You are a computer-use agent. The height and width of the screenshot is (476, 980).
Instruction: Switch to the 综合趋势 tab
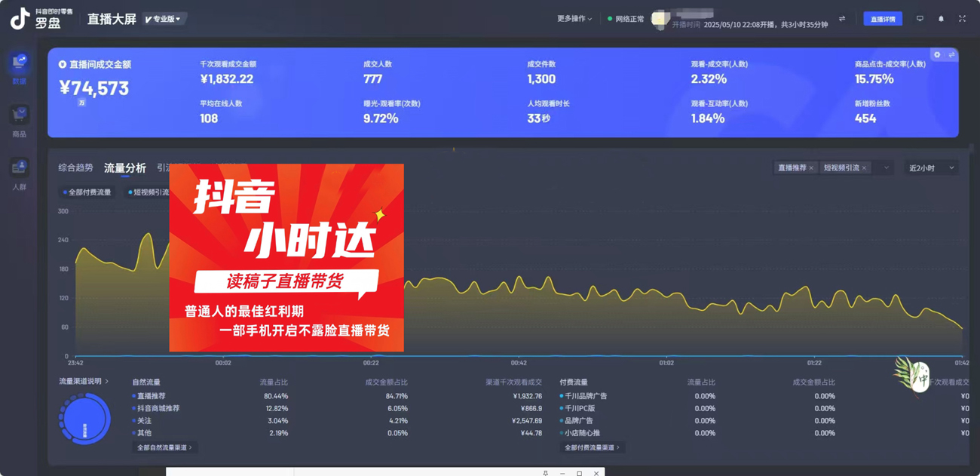(x=75, y=167)
